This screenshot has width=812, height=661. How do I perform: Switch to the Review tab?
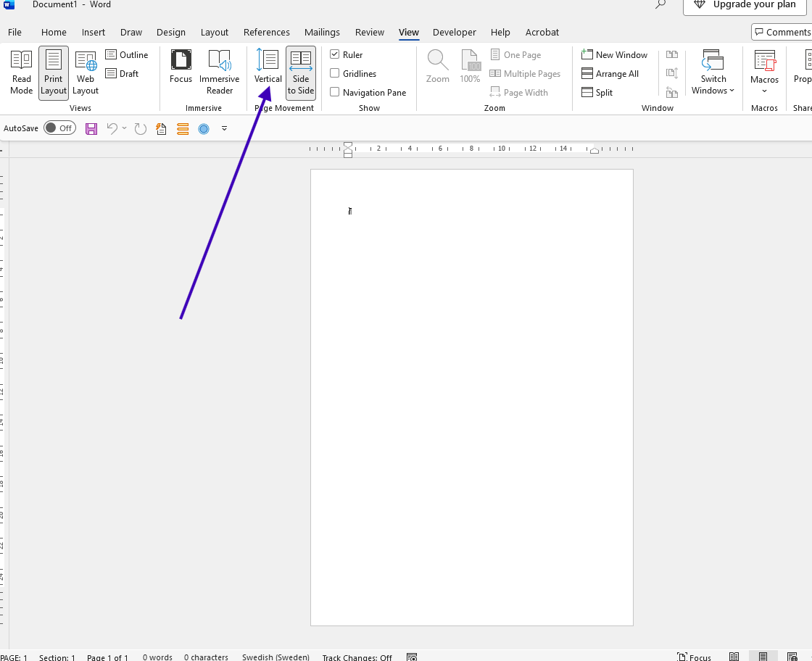point(370,32)
